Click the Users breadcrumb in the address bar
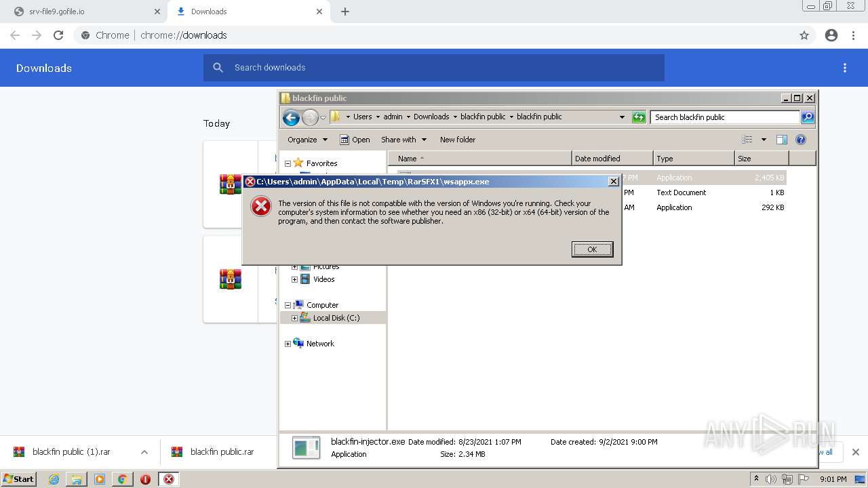868x488 pixels. (x=362, y=117)
